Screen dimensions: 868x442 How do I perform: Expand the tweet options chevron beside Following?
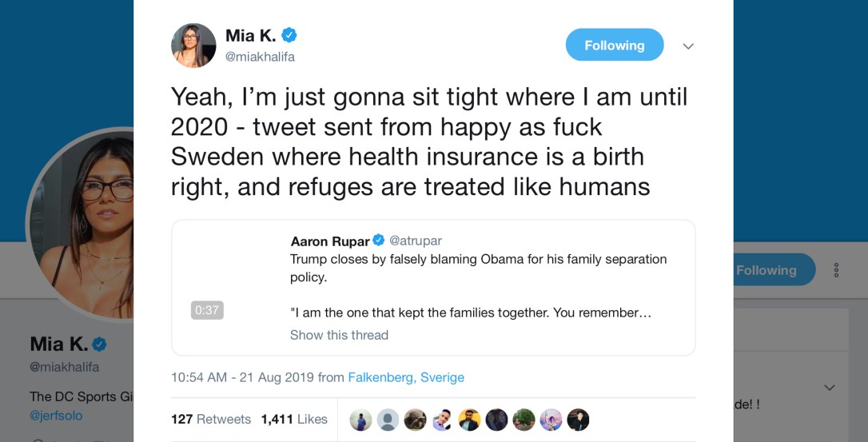[x=688, y=46]
